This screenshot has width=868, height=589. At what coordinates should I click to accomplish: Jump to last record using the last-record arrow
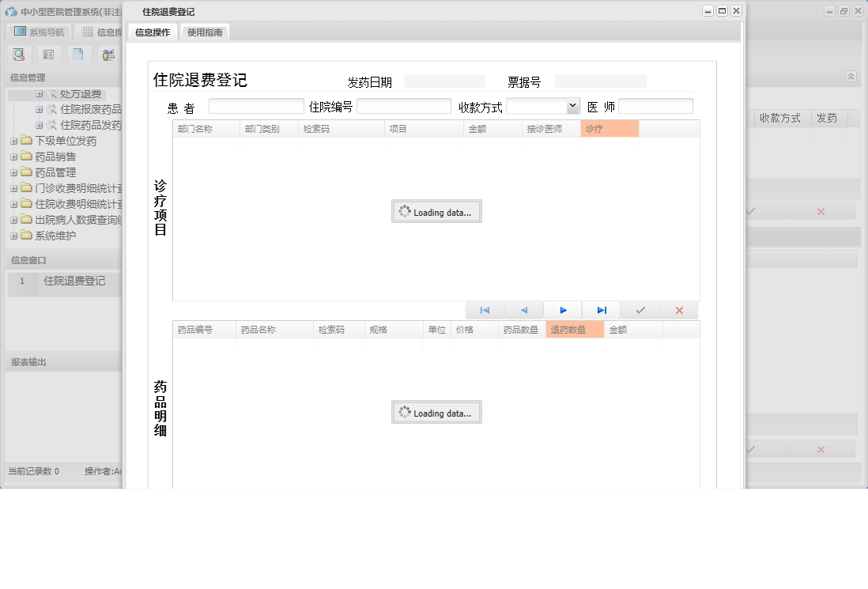[x=601, y=310]
